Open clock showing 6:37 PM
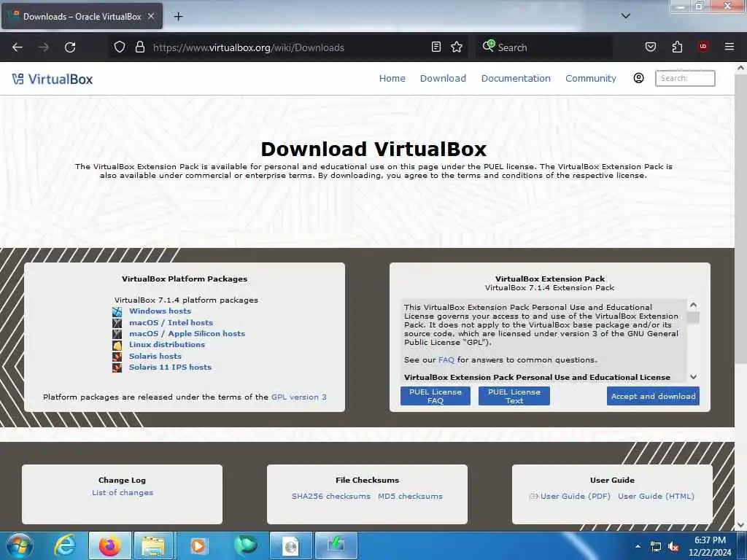 pos(710,546)
